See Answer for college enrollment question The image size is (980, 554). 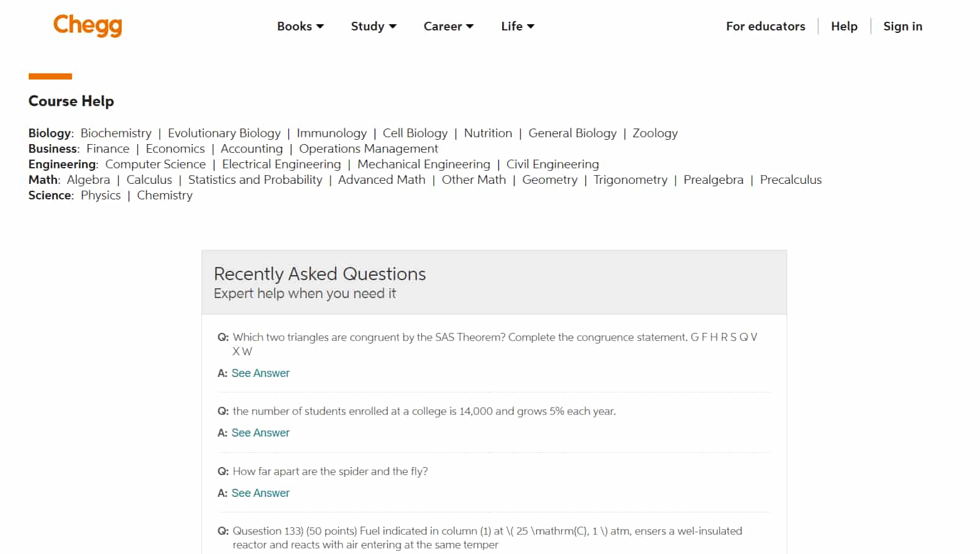click(x=260, y=433)
